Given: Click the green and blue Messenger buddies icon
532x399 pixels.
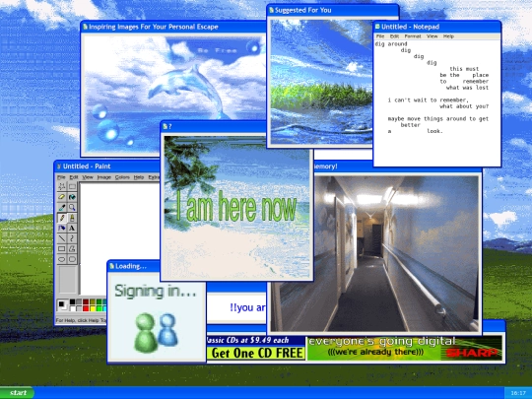Looking at the screenshot, I should [x=157, y=332].
